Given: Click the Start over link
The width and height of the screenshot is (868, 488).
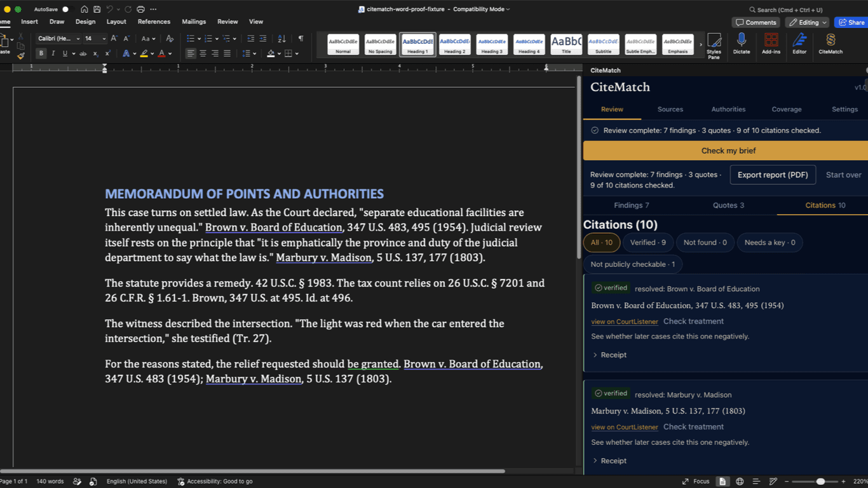Looking at the screenshot, I should point(843,175).
